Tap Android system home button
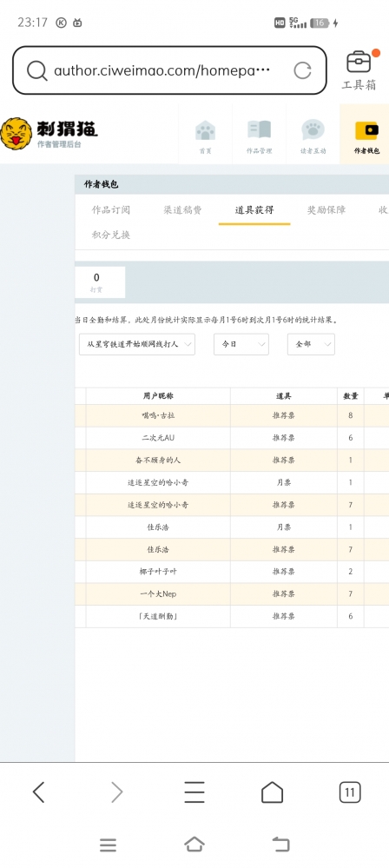 pos(194,845)
